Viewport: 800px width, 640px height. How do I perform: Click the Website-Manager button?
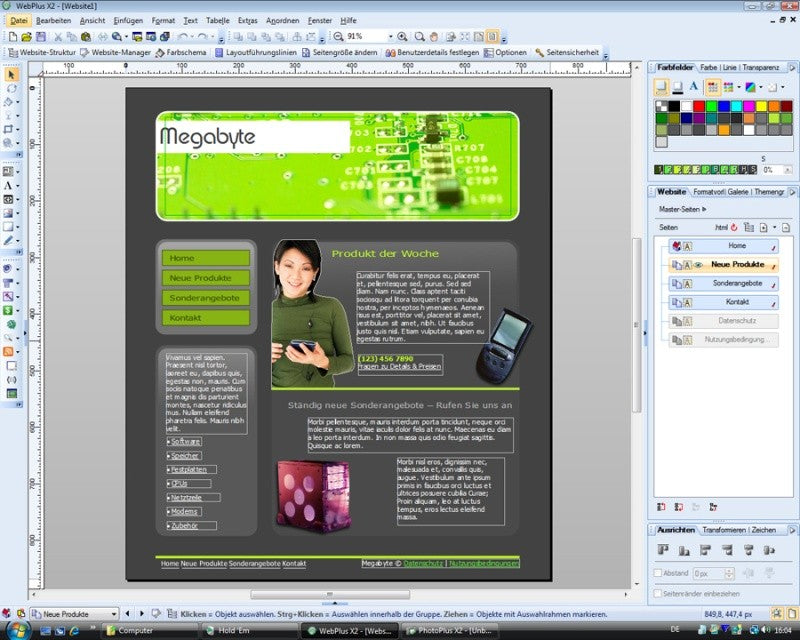coord(116,52)
